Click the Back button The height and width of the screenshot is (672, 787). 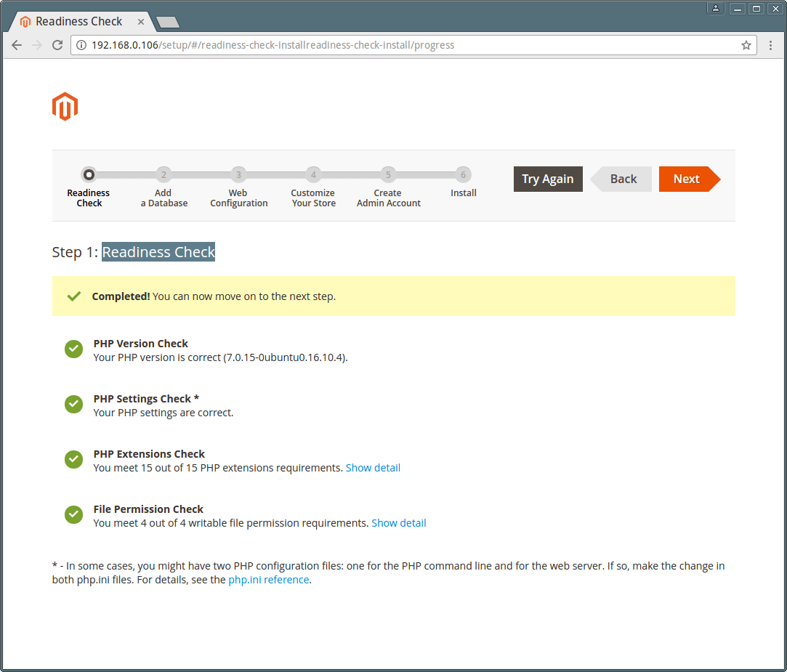pyautogui.click(x=621, y=179)
